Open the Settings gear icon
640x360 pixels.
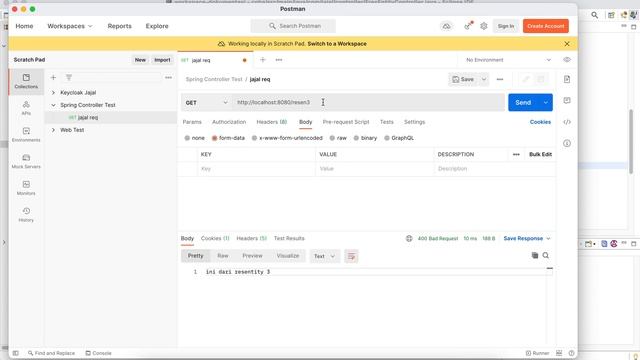point(484,26)
